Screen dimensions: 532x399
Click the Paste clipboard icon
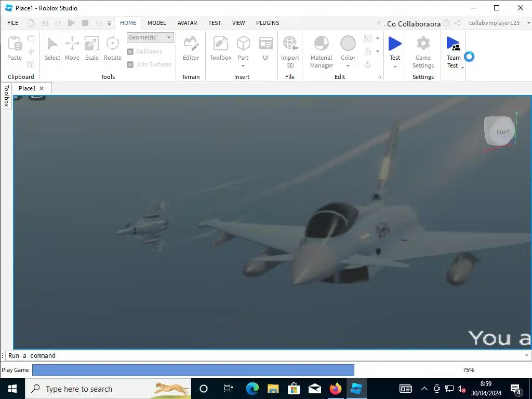(15, 44)
